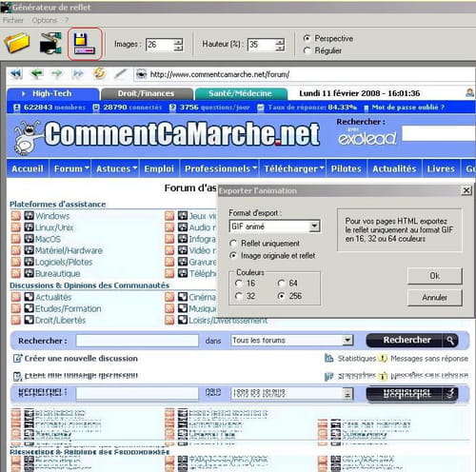Click the browser fast-forward double-arrow icon

pyautogui.click(x=78, y=73)
